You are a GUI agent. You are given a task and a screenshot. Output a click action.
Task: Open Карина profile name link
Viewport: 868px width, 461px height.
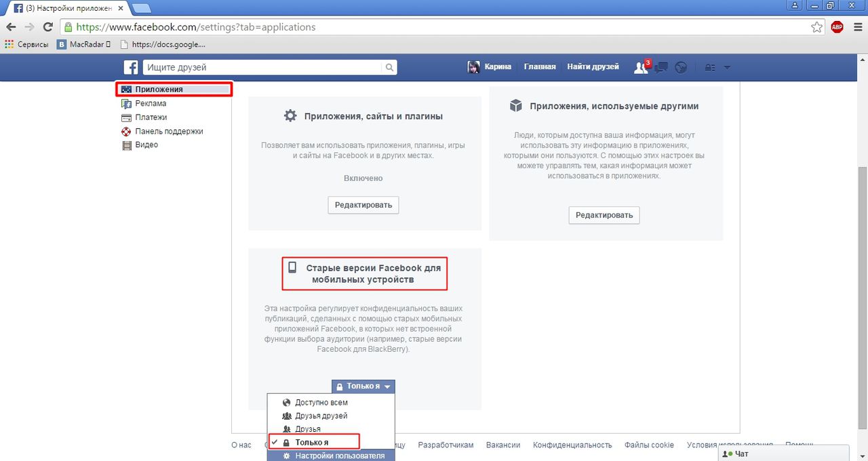[498, 66]
